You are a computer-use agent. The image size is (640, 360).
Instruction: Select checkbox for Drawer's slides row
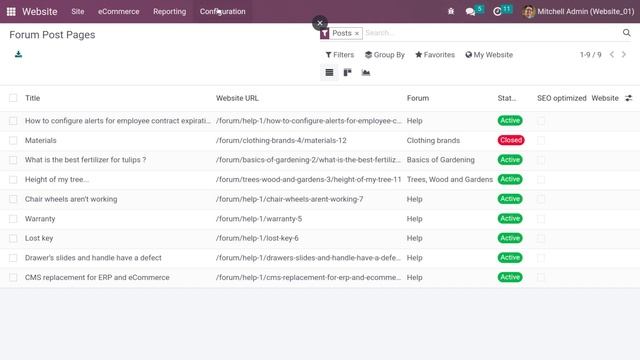click(x=13, y=258)
